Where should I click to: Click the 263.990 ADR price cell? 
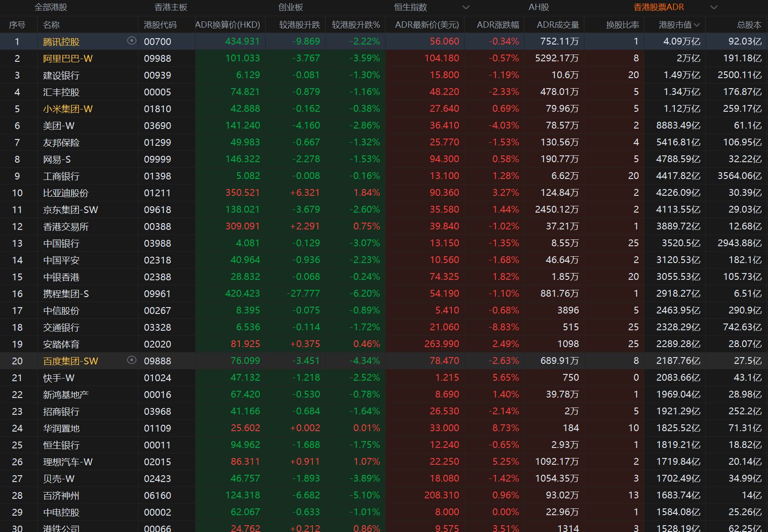(442, 344)
